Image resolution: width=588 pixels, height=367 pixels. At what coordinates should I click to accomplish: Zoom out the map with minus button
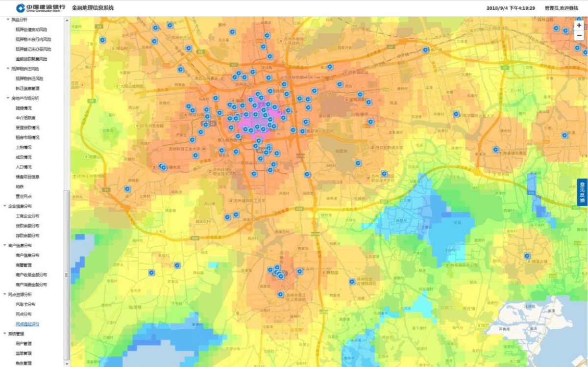[x=579, y=35]
